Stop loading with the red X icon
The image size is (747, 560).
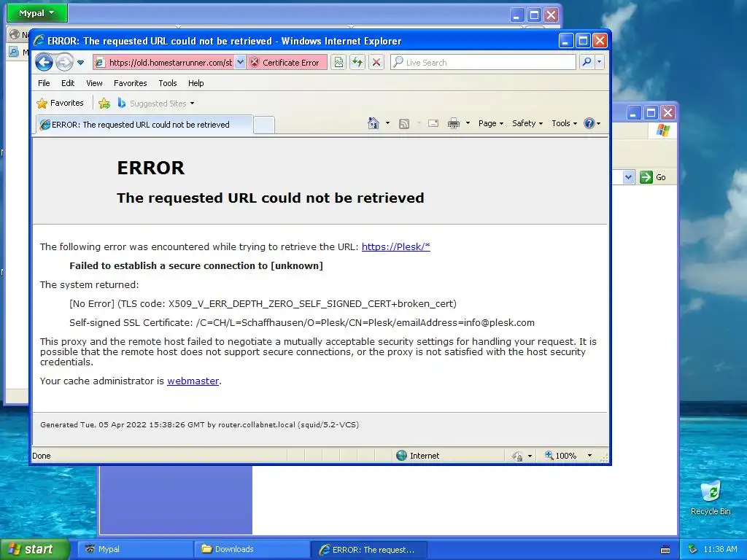click(x=376, y=63)
